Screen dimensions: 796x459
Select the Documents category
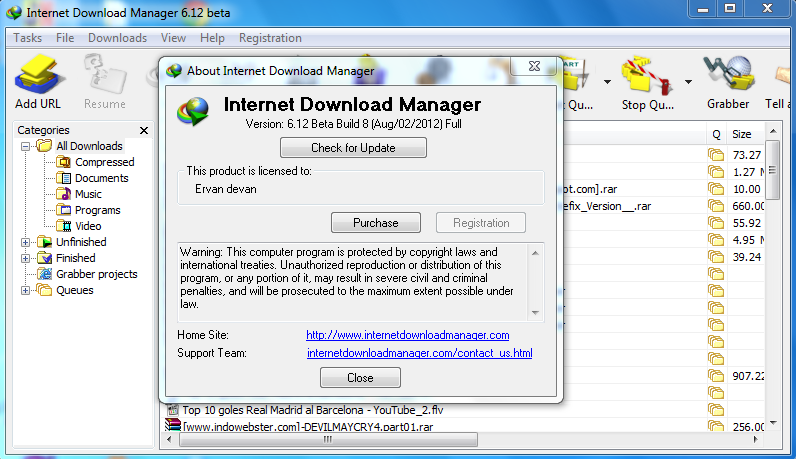(102, 178)
